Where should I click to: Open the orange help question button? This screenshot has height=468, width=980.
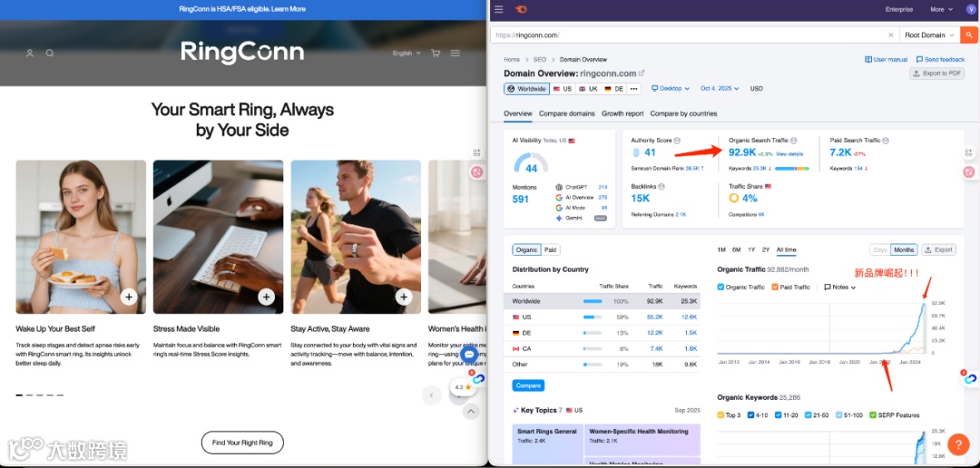(958, 444)
